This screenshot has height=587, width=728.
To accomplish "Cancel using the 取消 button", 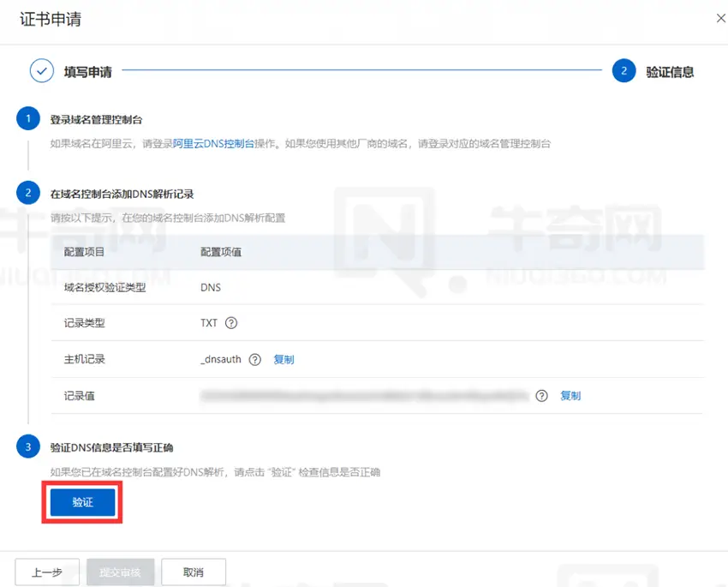I will pos(194,572).
